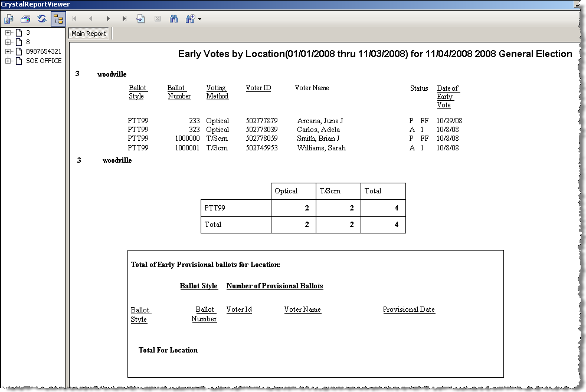The width and height of the screenshot is (586, 392).
Task: Click the Total of Early Provisional ballots label
Action: (x=205, y=265)
